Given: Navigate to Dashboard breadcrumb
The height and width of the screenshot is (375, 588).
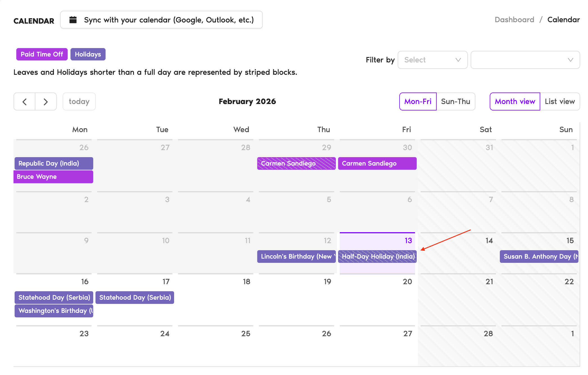Looking at the screenshot, I should [514, 20].
